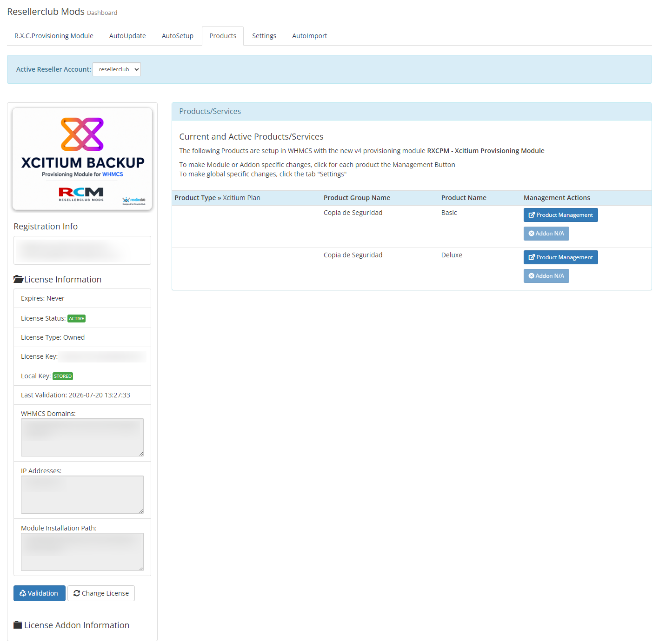Click inside the WHMCS Domains text area
Image resolution: width=659 pixels, height=644 pixels.
[82, 437]
